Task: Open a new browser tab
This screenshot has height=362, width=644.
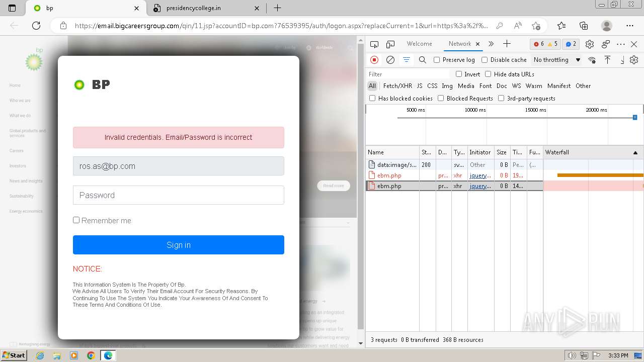Action: pyautogui.click(x=277, y=8)
